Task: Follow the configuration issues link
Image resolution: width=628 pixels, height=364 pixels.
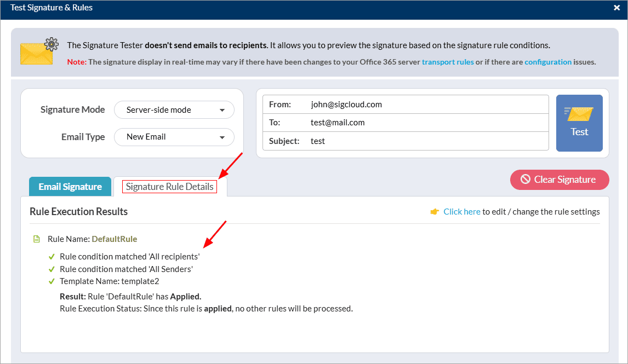Action: [547, 62]
